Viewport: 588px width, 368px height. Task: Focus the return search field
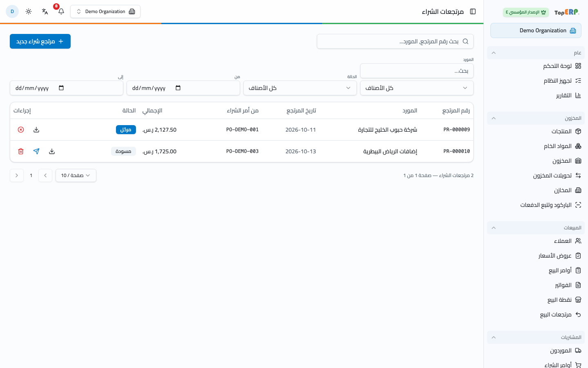(x=395, y=41)
